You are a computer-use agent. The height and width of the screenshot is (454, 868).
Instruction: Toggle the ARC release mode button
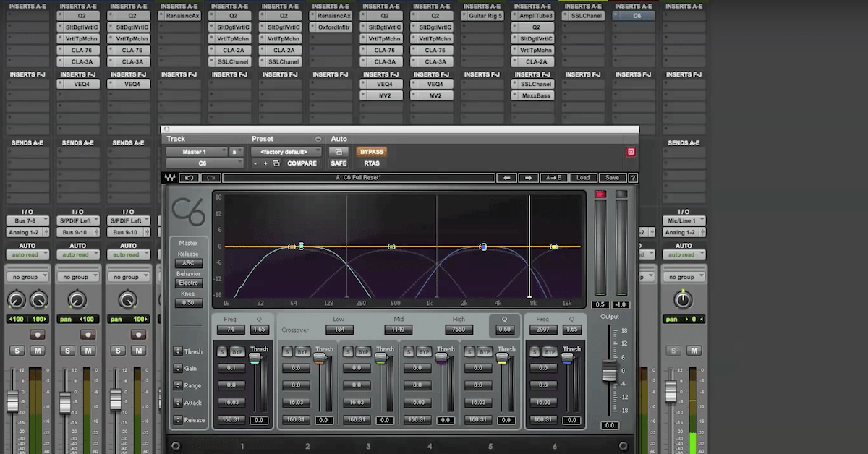tap(188, 263)
